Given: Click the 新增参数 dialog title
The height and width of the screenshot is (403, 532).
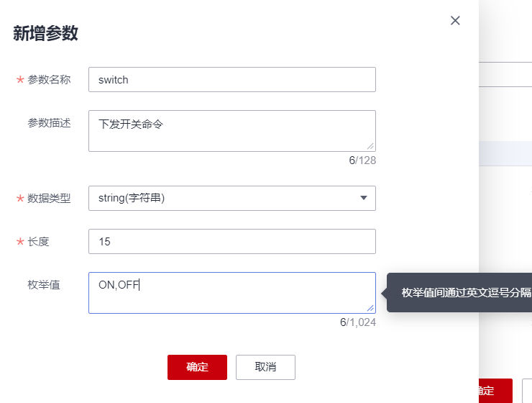Looking at the screenshot, I should coord(46,33).
